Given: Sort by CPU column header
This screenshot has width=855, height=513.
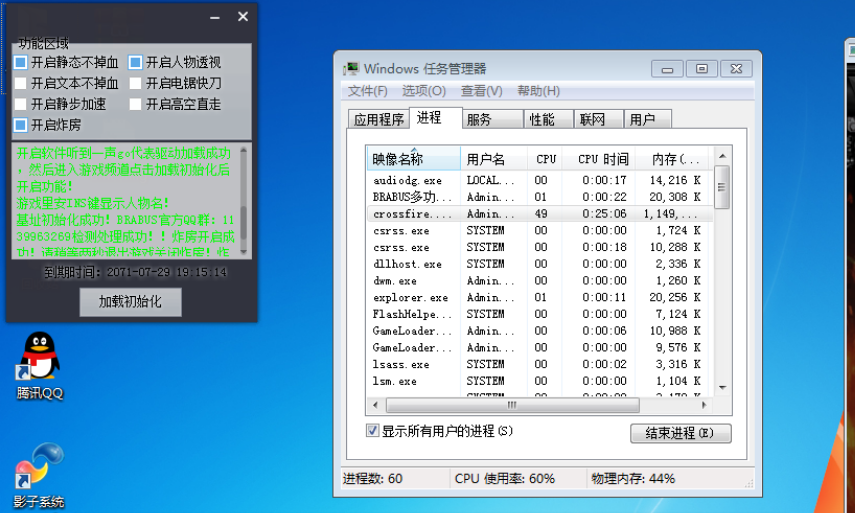Looking at the screenshot, I should (x=545, y=159).
